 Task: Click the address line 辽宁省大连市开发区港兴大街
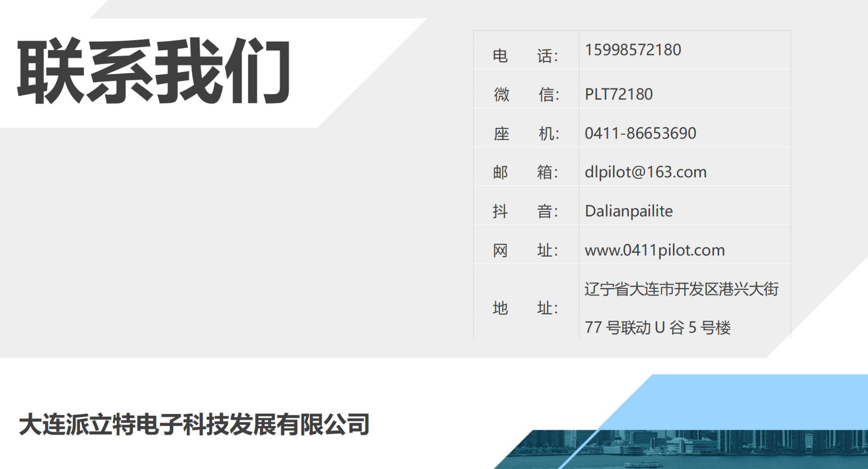pos(681,289)
